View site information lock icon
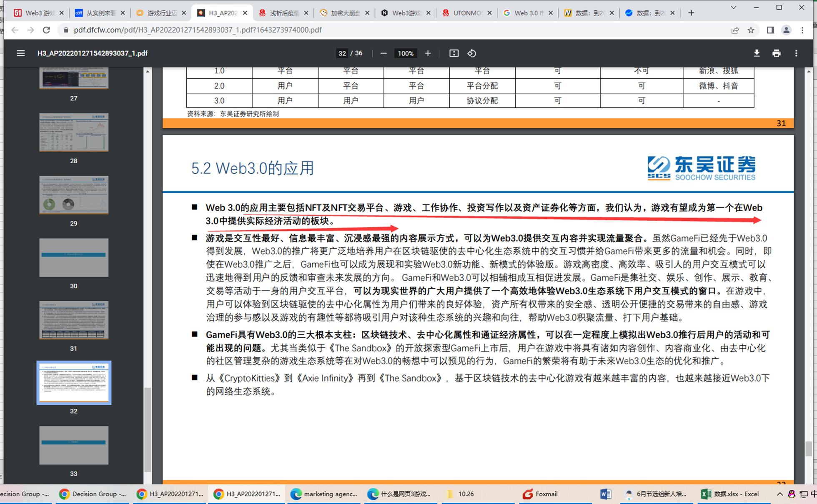Image resolution: width=817 pixels, height=504 pixels. click(66, 30)
